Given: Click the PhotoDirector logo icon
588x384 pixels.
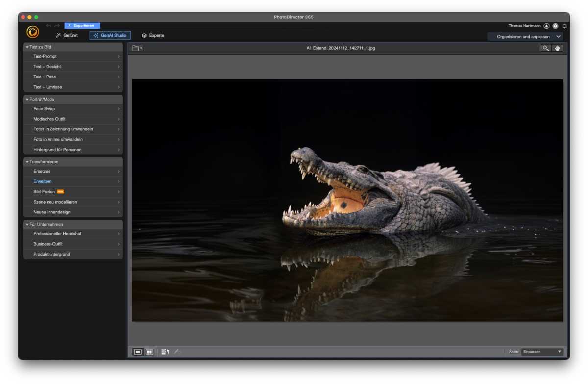Looking at the screenshot, I should (33, 32).
